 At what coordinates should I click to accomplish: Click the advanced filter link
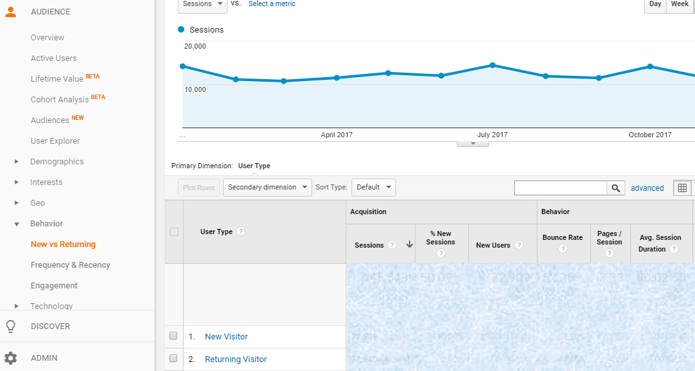pos(647,188)
